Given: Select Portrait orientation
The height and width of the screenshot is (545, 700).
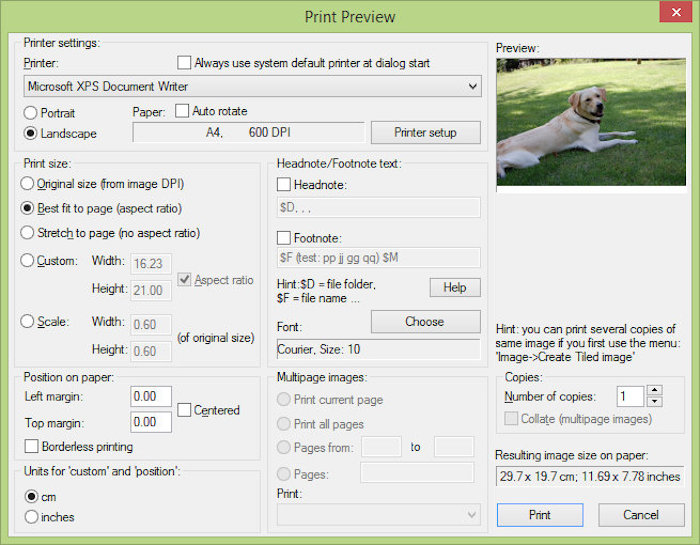Looking at the screenshot, I should pyautogui.click(x=32, y=113).
